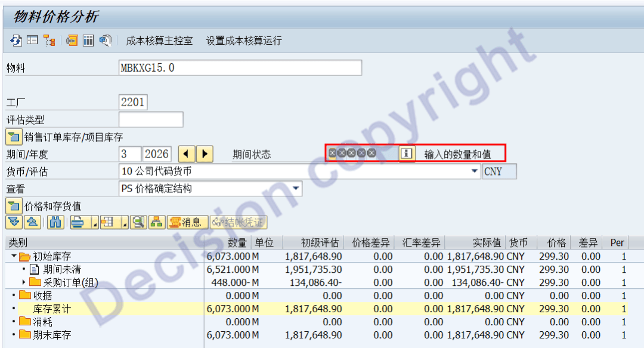This screenshot has height=348, width=644.
Task: Click the binoculars find icon
Action: (55, 223)
